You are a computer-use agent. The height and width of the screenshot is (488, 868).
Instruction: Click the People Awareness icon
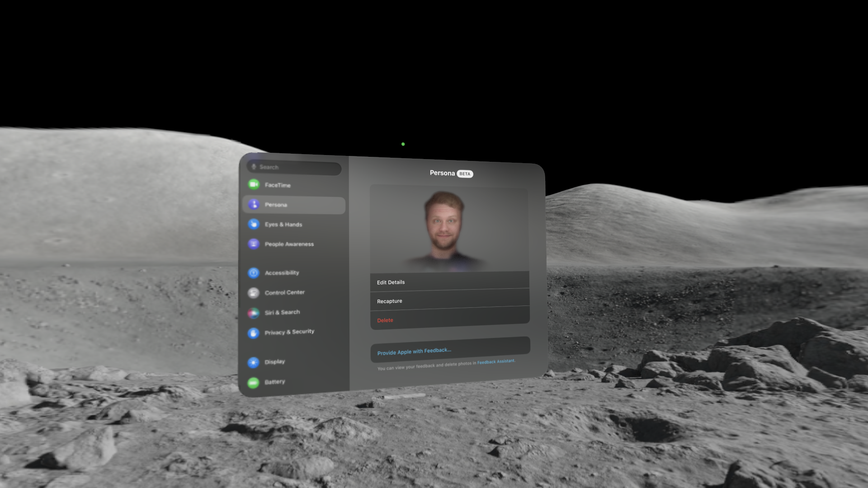coord(254,244)
